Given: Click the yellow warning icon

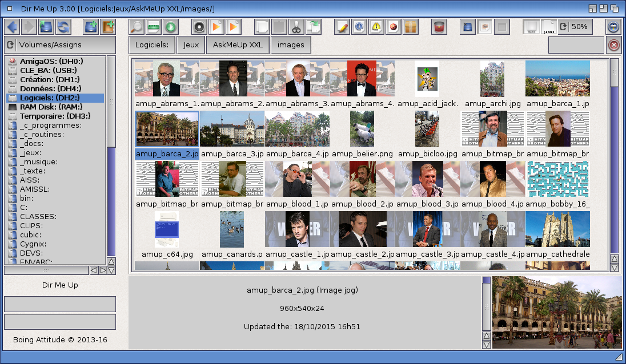Looking at the screenshot, I should coord(376,26).
